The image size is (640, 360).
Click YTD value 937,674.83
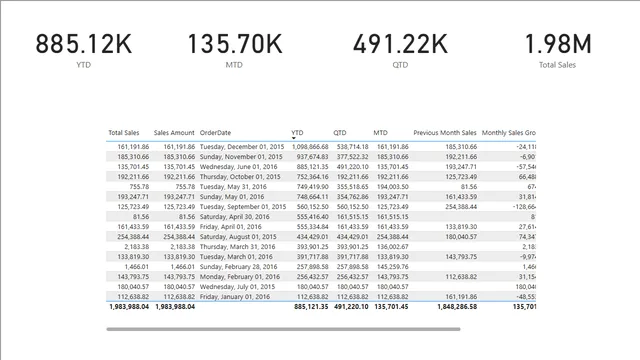(312, 157)
